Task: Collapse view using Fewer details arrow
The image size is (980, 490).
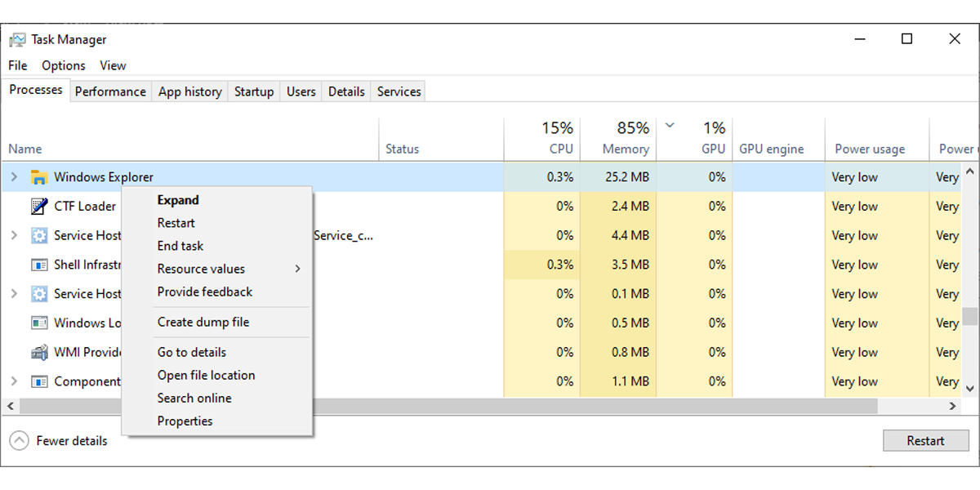Action: (19, 441)
